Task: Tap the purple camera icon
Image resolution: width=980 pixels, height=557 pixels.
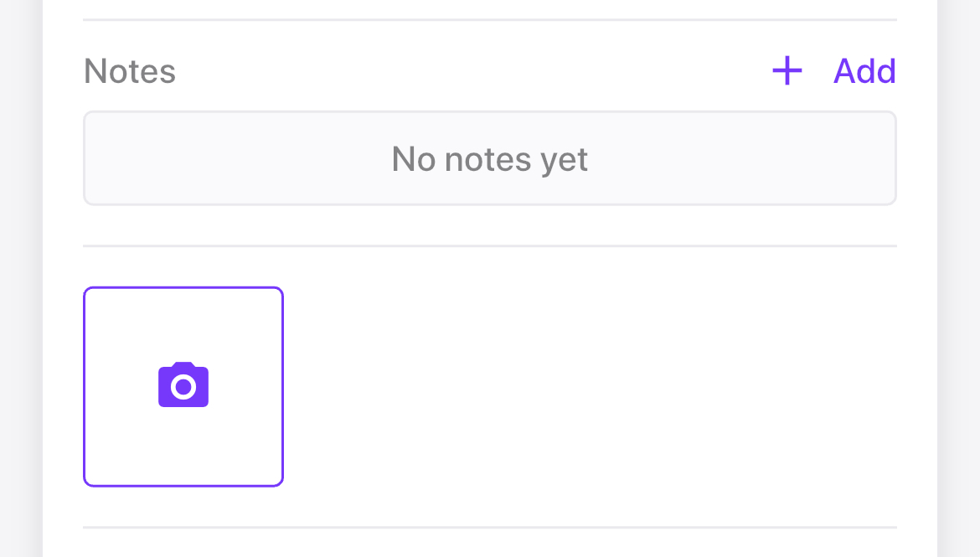Action: point(183,384)
